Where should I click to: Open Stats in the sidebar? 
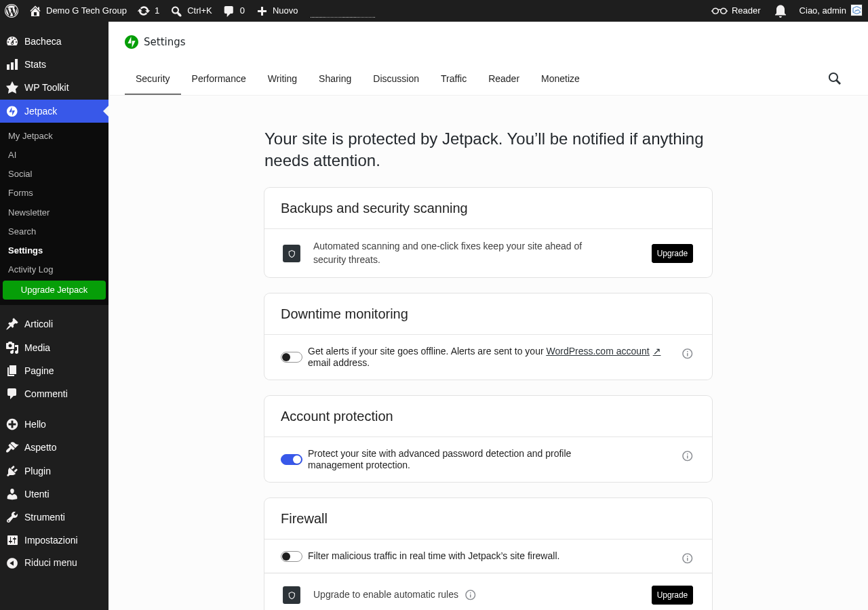(x=54, y=64)
